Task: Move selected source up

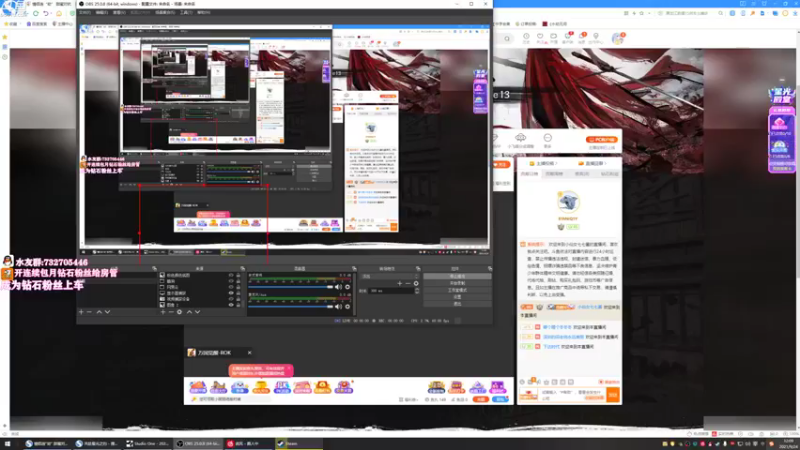Action: (x=189, y=312)
